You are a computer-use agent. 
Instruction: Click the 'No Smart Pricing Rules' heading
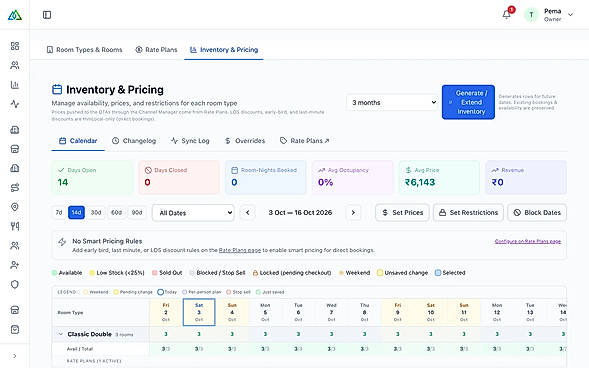107,241
